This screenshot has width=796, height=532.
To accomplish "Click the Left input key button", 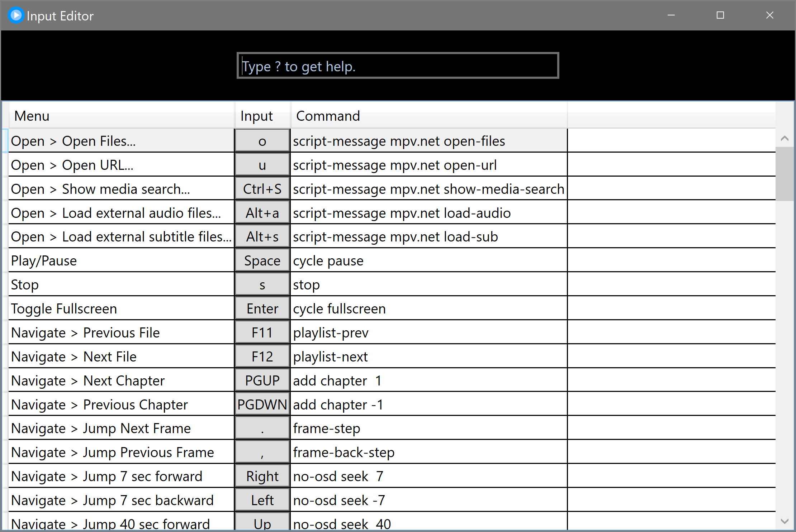I will pos(262,500).
